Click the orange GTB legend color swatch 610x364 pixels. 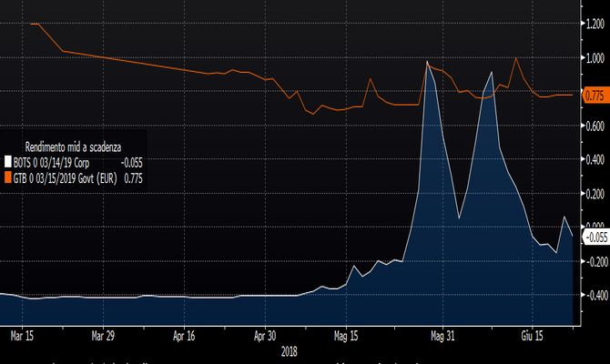click(9, 179)
